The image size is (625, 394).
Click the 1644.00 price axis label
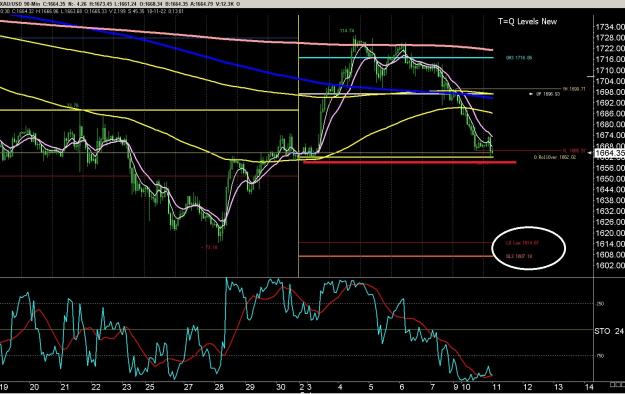(609, 190)
